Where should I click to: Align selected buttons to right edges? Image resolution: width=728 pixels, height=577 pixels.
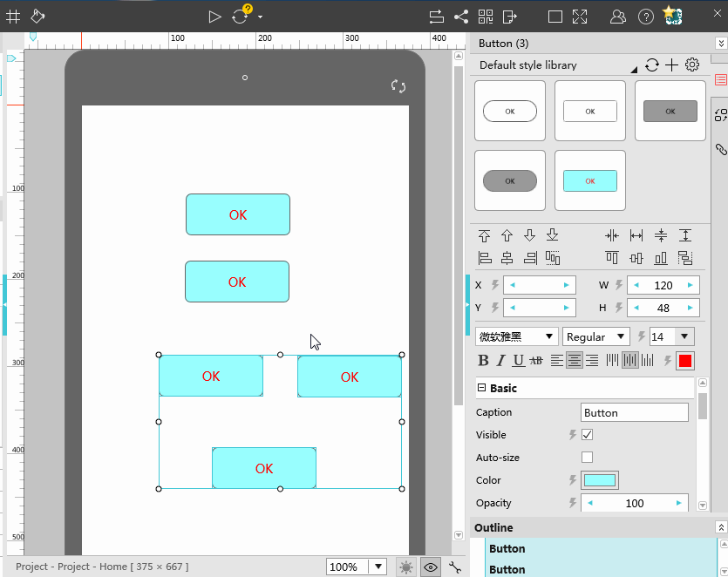point(530,258)
